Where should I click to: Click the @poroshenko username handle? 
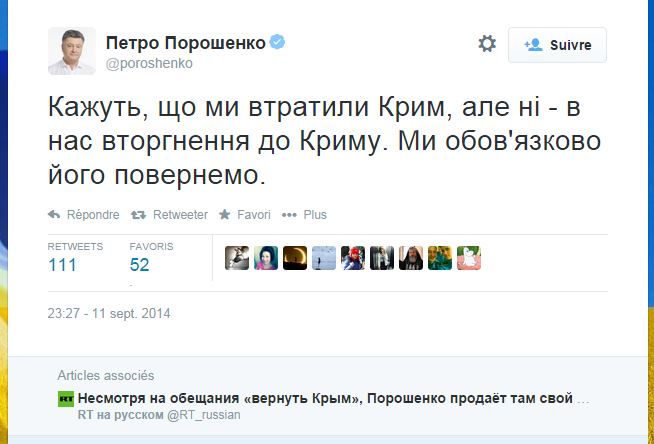coord(156,62)
